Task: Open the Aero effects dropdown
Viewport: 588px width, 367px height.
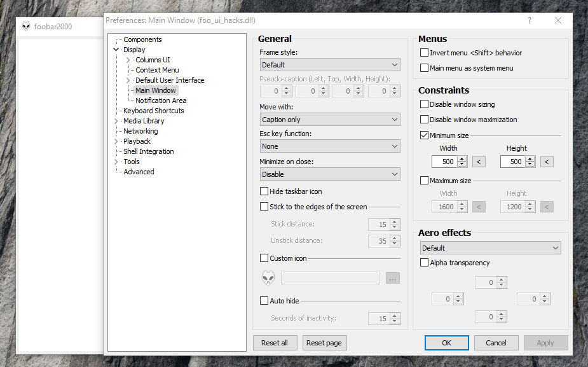Action: [x=491, y=247]
